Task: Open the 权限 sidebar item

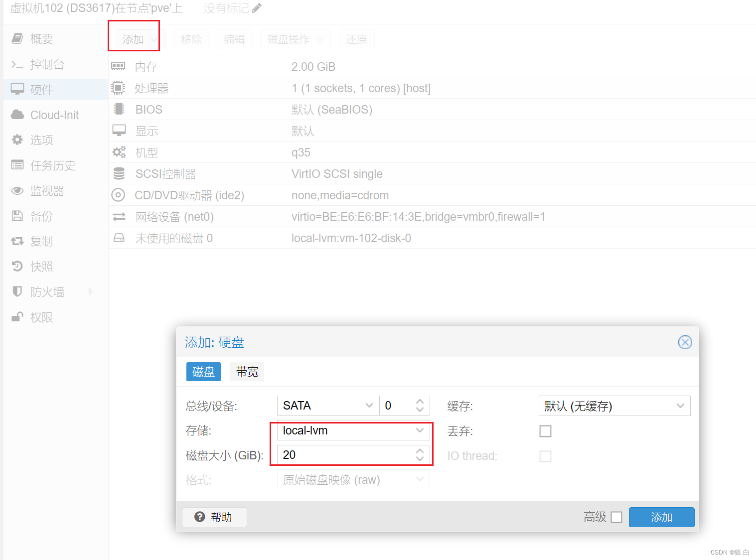Action: point(55,317)
